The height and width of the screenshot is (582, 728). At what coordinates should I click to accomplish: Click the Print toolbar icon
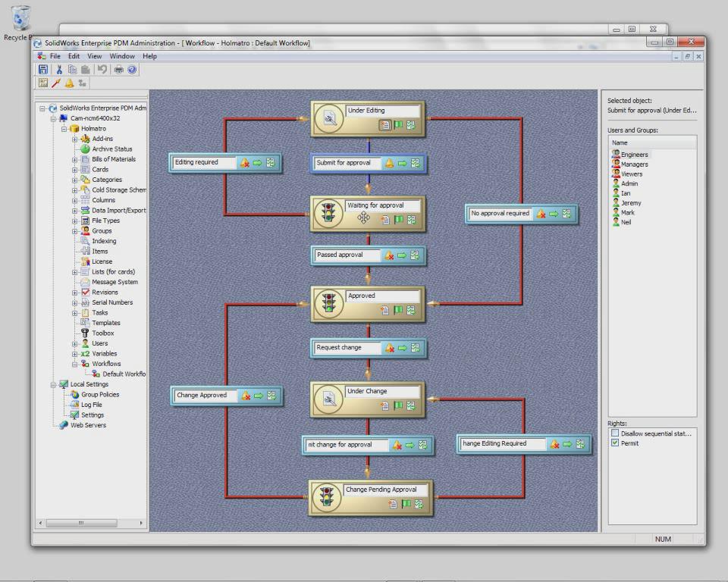tap(119, 70)
